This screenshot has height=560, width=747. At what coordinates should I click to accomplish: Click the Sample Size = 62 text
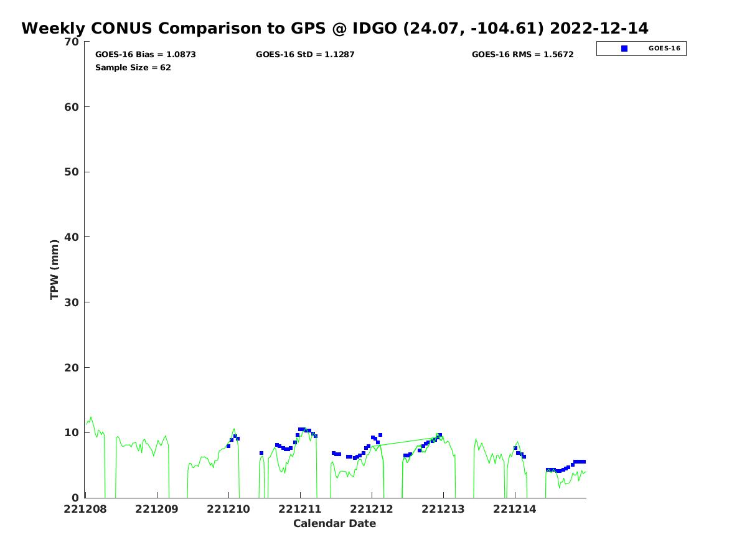(133, 68)
